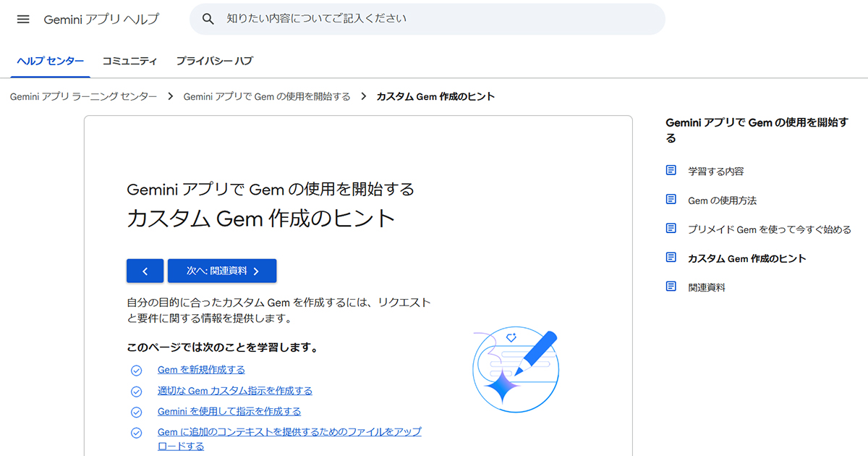Click the document icon beside 学習する内容
Screen dimensions: 868x456
(671, 171)
